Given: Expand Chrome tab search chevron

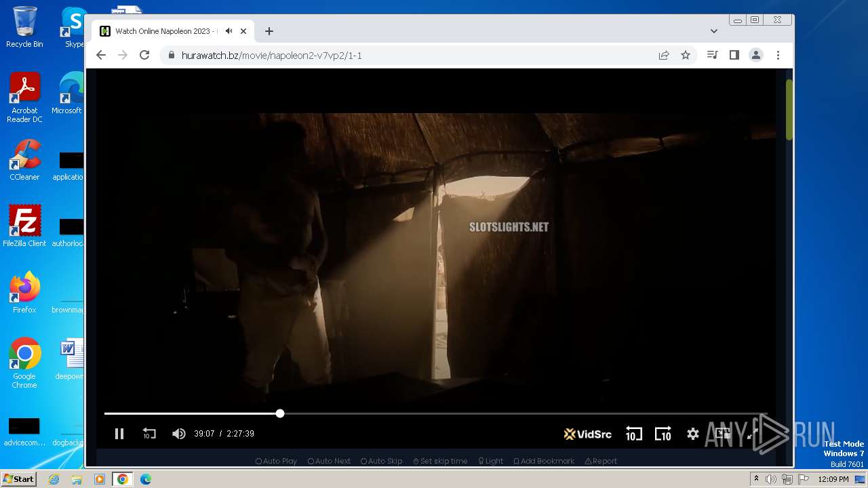Looking at the screenshot, I should click(x=714, y=31).
